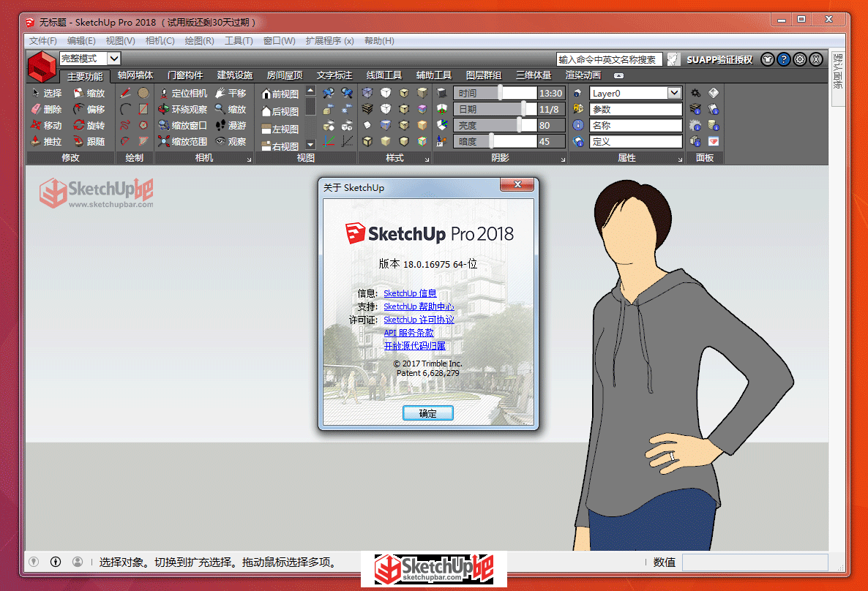The height and width of the screenshot is (591, 868).
Task: Pick the 删除 eraser tool
Action: [47, 109]
